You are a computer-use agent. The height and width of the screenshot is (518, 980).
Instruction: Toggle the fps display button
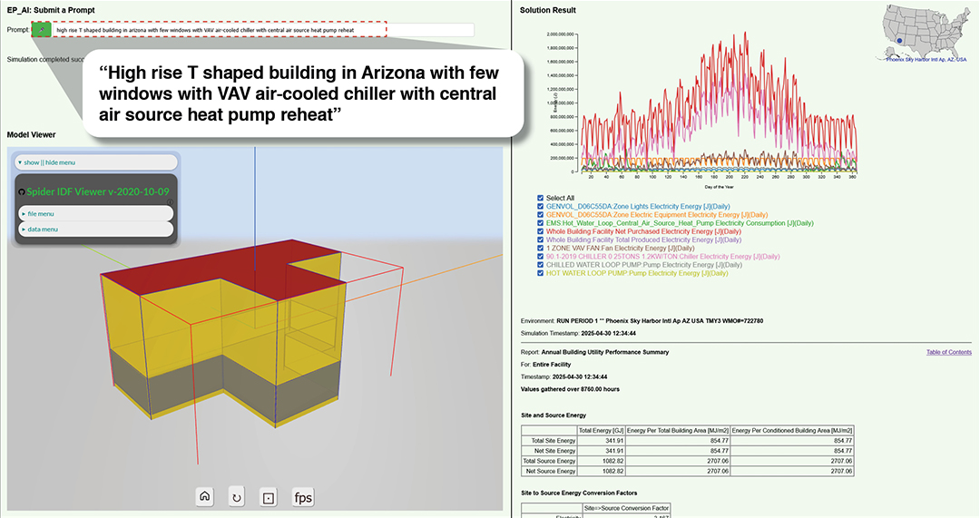coord(302,496)
